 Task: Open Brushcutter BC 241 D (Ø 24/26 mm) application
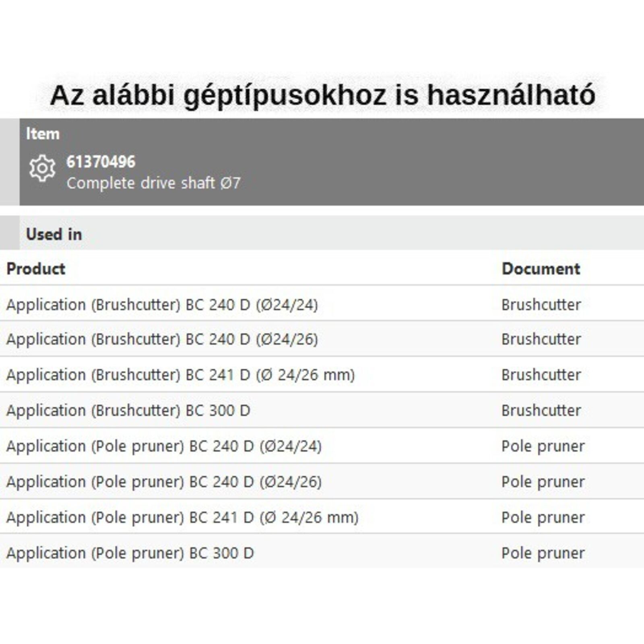click(x=181, y=375)
